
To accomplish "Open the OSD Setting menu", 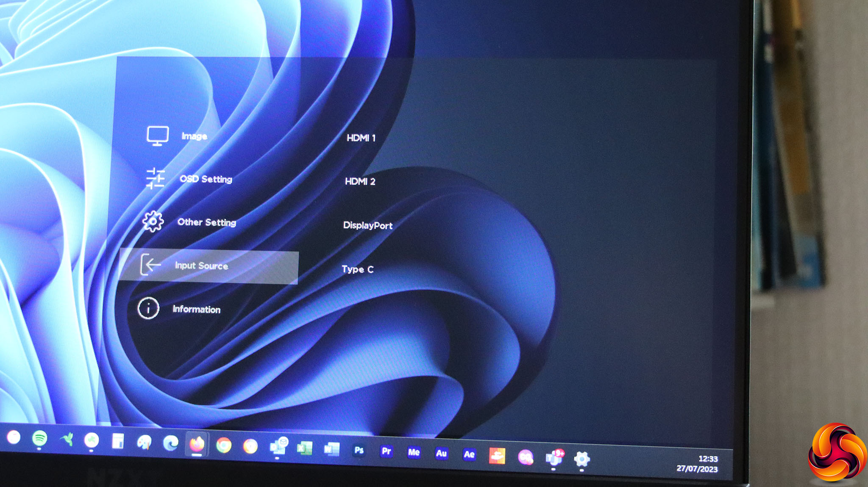I will [x=206, y=179].
